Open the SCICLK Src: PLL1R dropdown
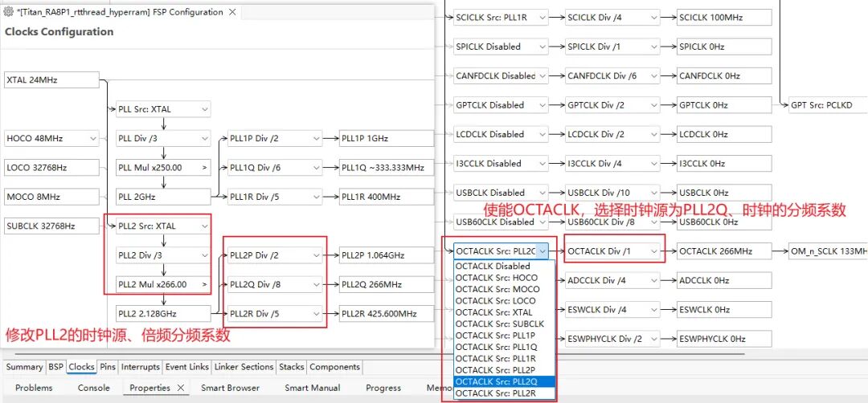868x403 pixels. (542, 18)
